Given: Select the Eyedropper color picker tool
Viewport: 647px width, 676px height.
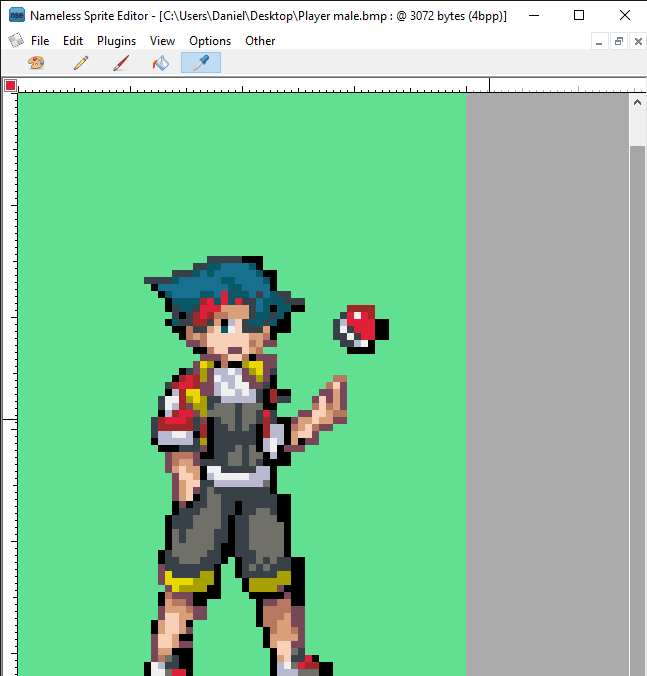Looking at the screenshot, I should click(x=201, y=63).
